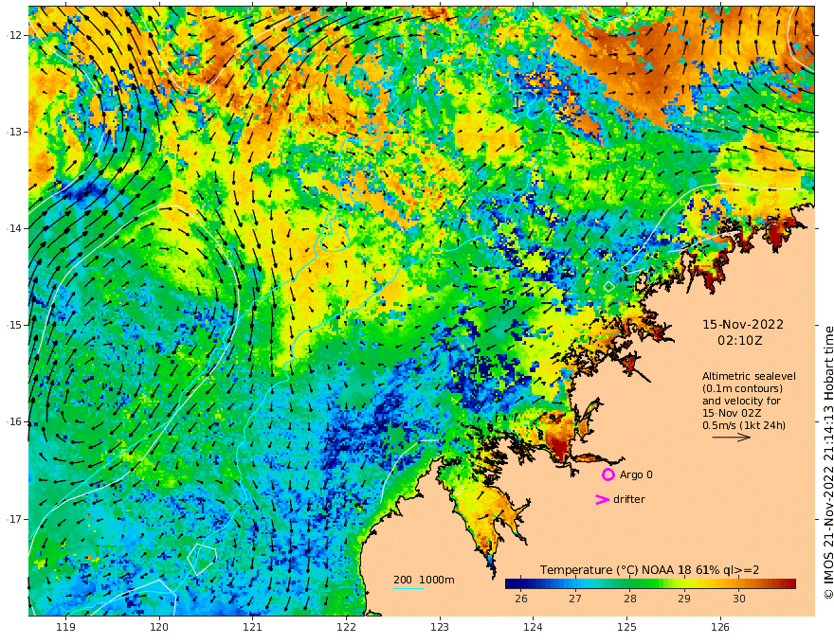This screenshot has height=644, width=834.
Task: Click the magenta drifter arrow symbol
Action: tap(602, 499)
